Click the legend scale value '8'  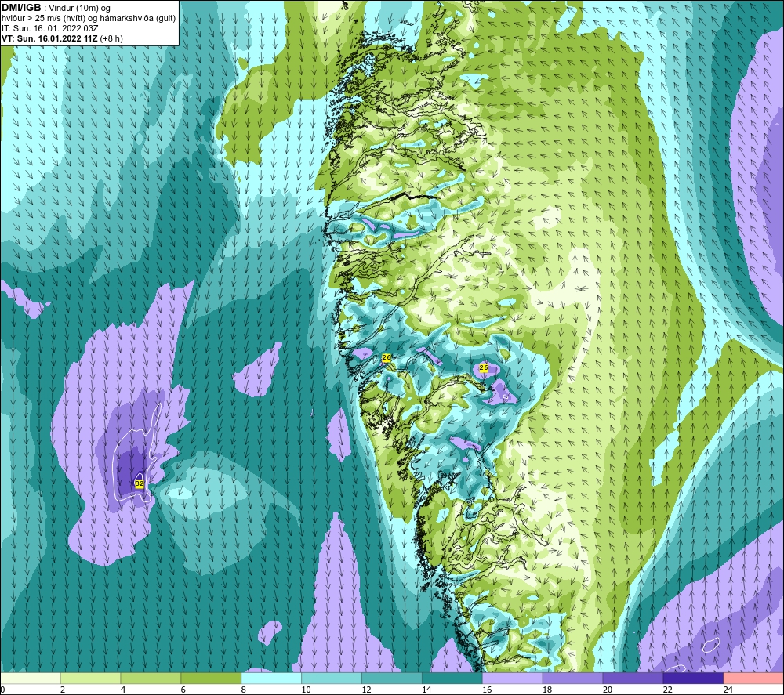[244, 690]
